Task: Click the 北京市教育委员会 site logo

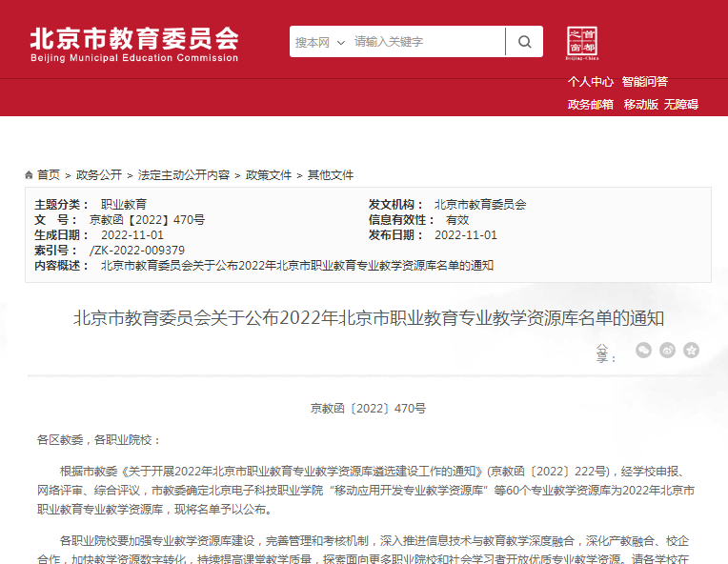Action: [x=133, y=43]
